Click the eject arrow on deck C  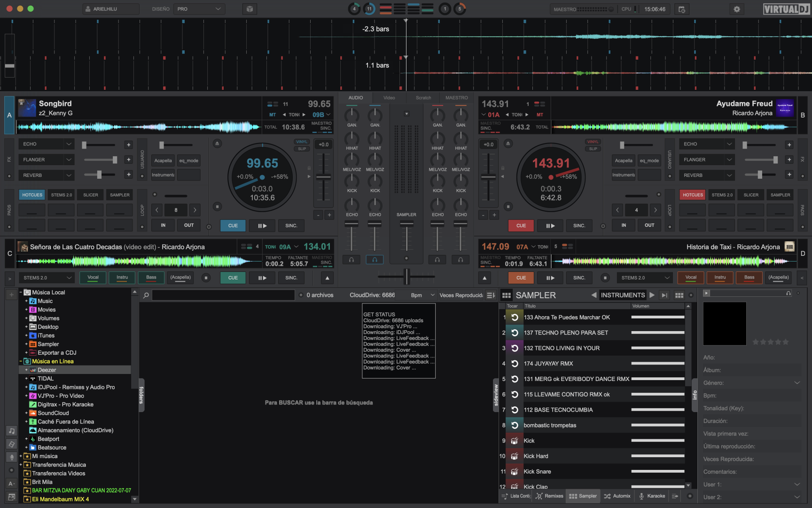point(327,278)
